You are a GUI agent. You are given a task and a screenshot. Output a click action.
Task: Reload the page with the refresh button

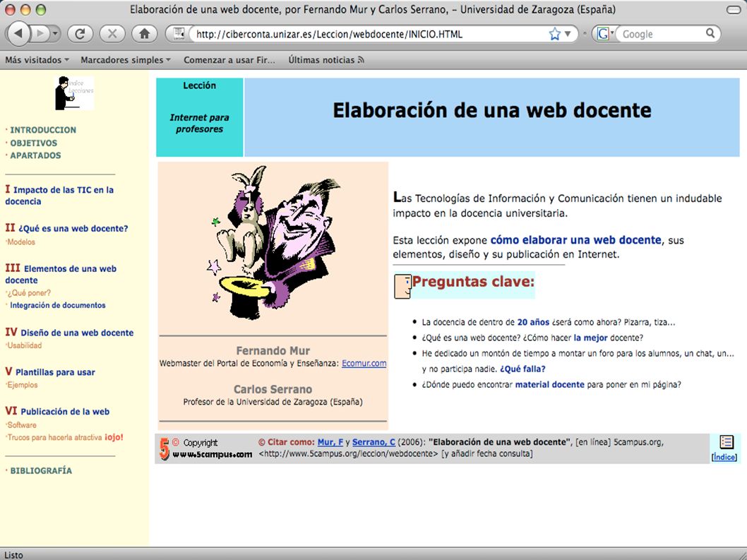tap(80, 33)
